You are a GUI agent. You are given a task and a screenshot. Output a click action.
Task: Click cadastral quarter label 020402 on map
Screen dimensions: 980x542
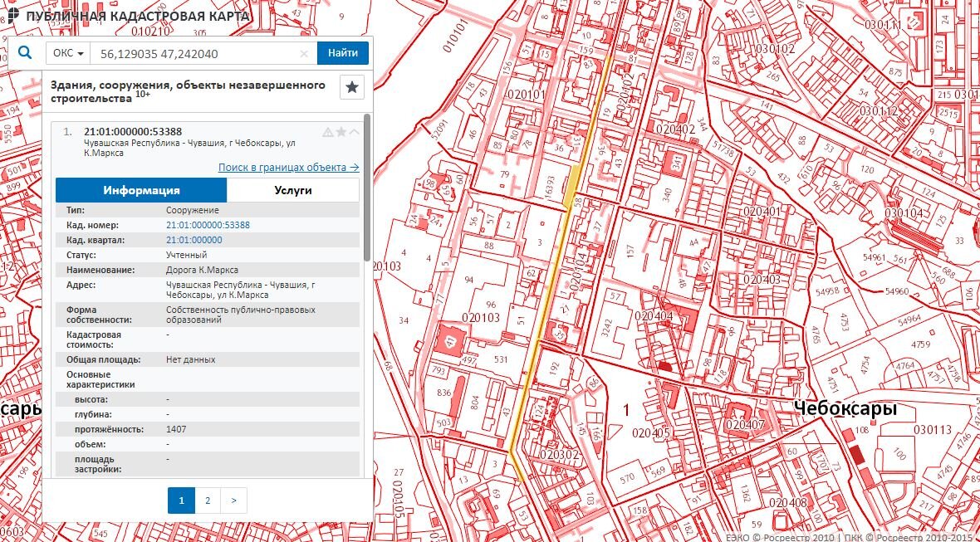point(676,129)
